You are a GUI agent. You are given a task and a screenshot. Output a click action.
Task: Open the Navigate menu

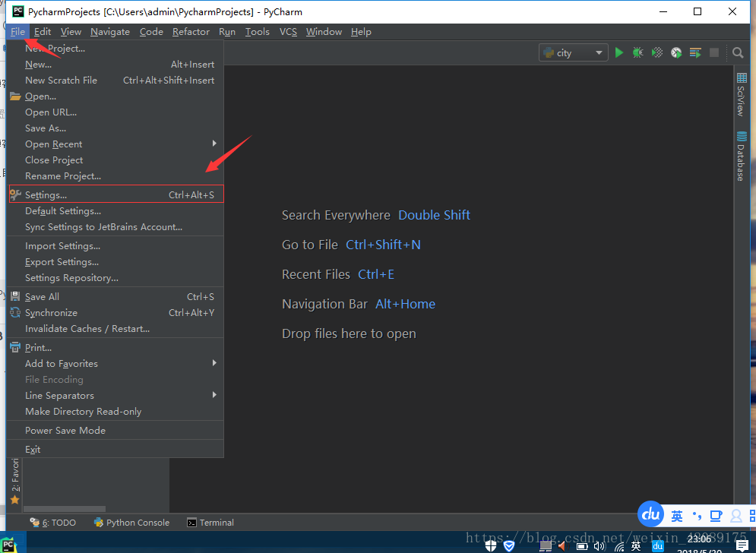tap(110, 32)
